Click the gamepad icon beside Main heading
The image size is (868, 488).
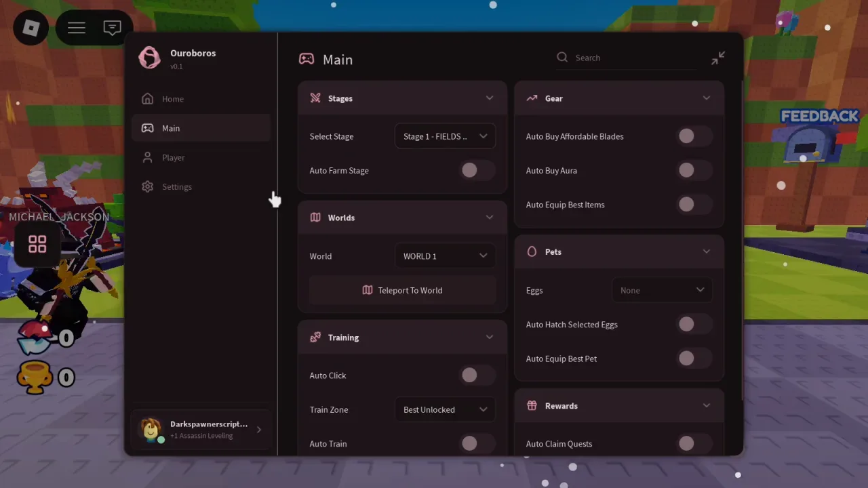tap(307, 59)
